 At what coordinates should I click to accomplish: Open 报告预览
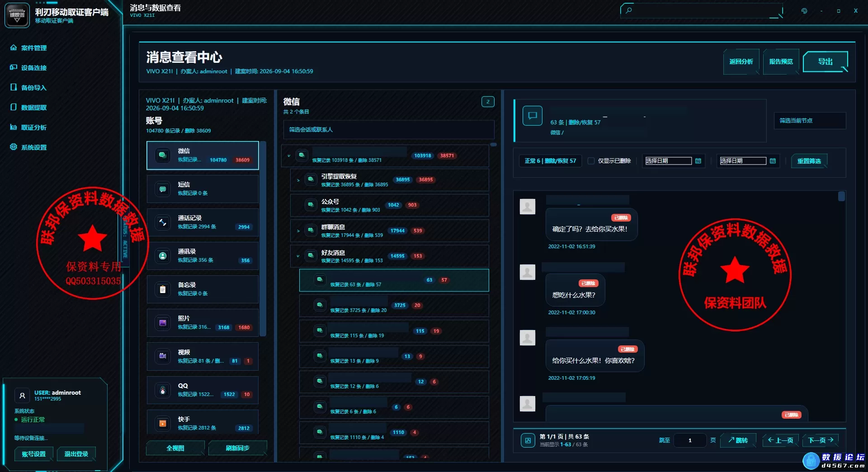pos(781,61)
